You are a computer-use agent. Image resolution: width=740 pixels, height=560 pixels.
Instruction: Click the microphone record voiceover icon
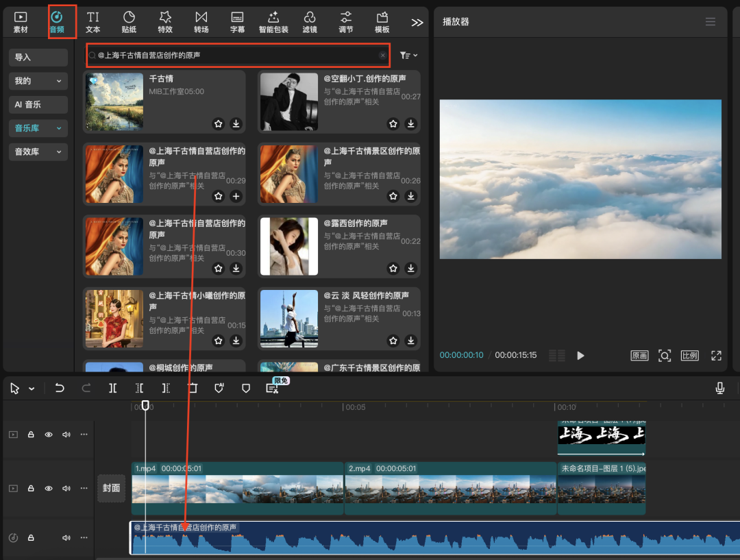tap(720, 388)
